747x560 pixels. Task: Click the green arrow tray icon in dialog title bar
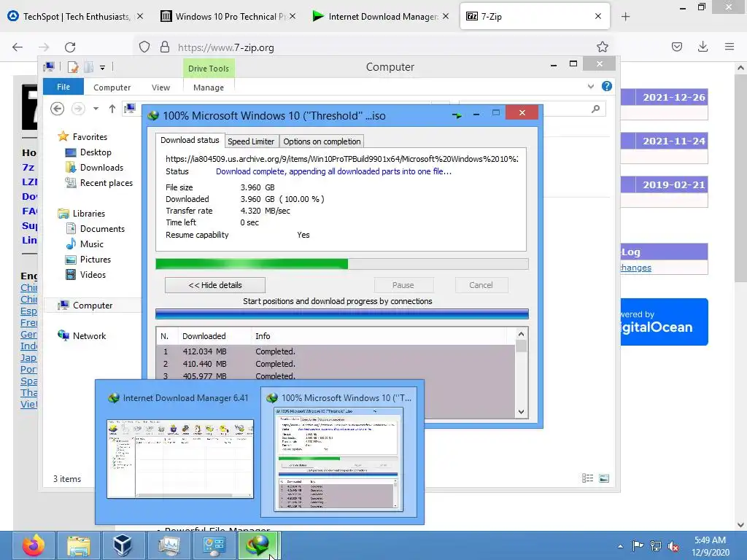(457, 115)
